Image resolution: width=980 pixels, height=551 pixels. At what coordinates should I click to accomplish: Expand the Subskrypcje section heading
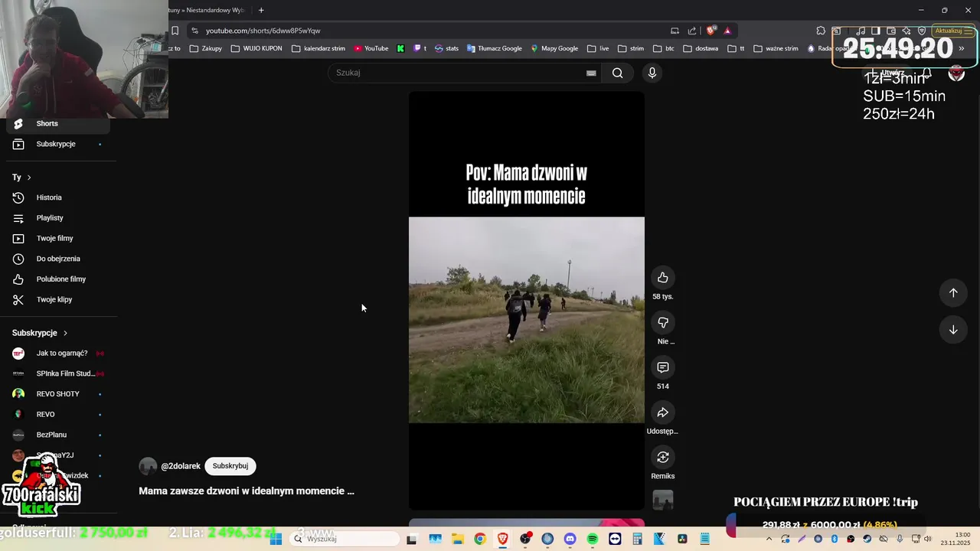pyautogui.click(x=40, y=333)
